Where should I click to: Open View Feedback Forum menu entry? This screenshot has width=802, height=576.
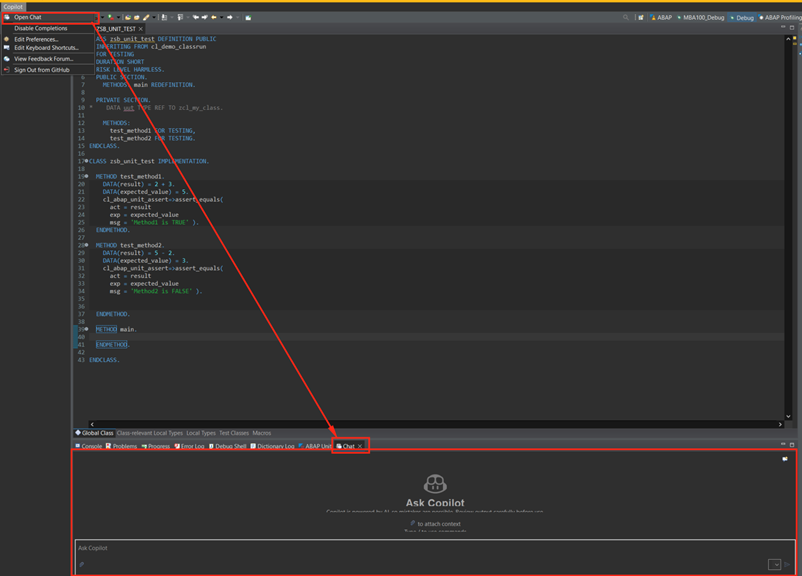pyautogui.click(x=49, y=59)
